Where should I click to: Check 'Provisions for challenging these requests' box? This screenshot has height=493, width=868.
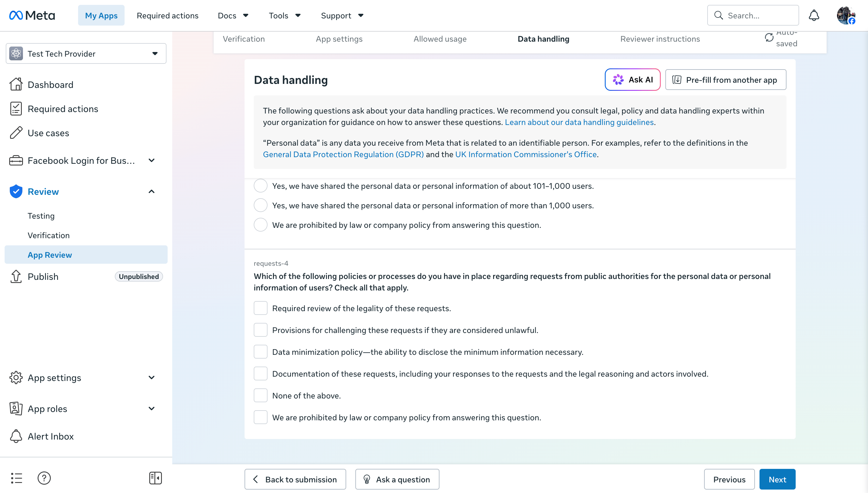pos(260,330)
